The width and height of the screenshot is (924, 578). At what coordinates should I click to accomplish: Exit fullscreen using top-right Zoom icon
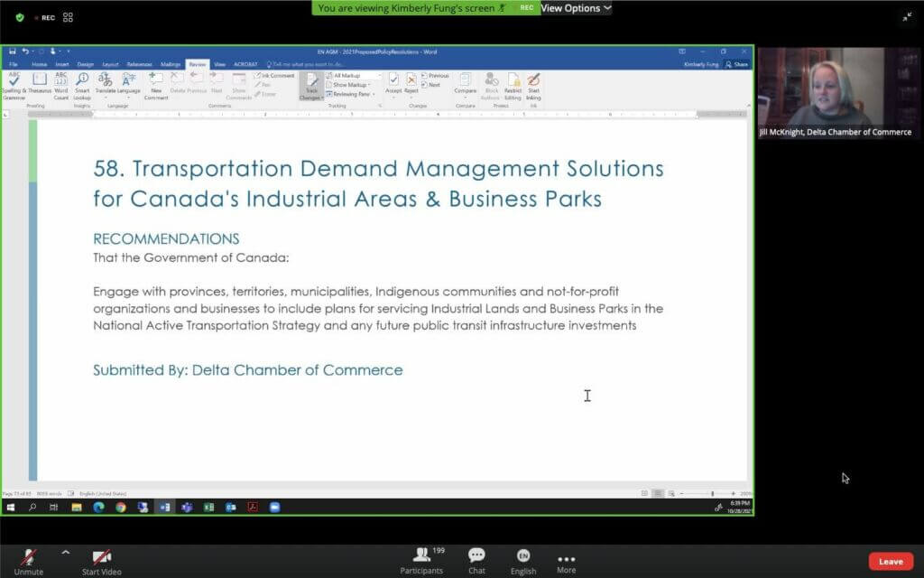[907, 17]
